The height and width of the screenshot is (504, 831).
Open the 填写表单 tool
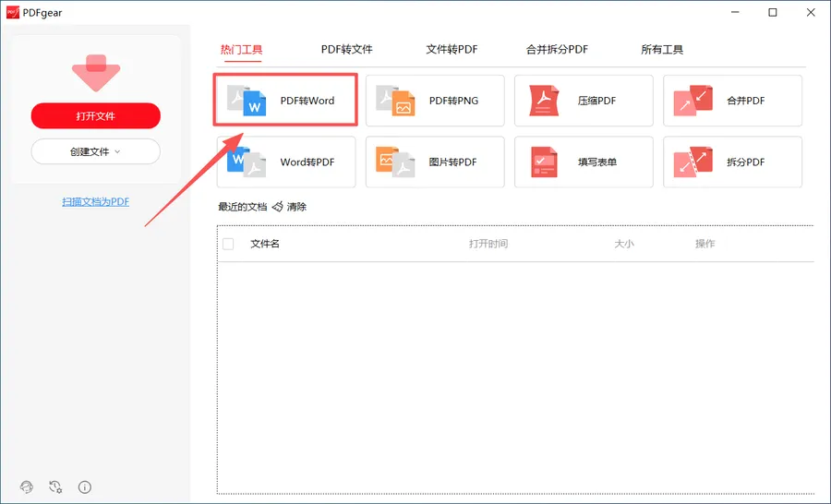tap(584, 162)
